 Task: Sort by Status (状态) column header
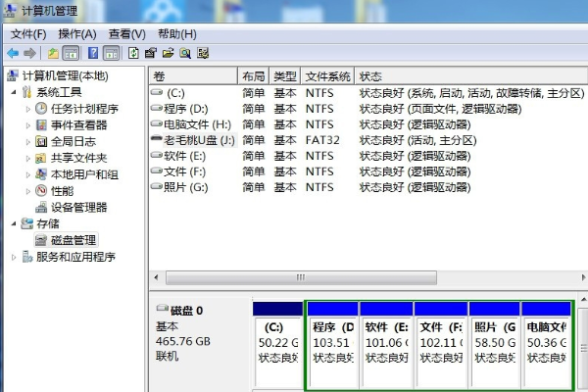point(370,76)
